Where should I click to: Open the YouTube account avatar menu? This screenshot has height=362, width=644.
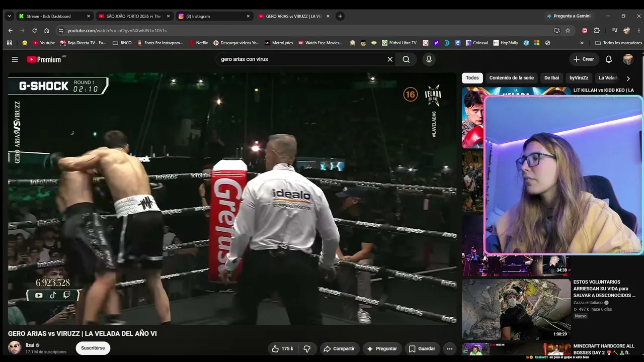coord(628,59)
